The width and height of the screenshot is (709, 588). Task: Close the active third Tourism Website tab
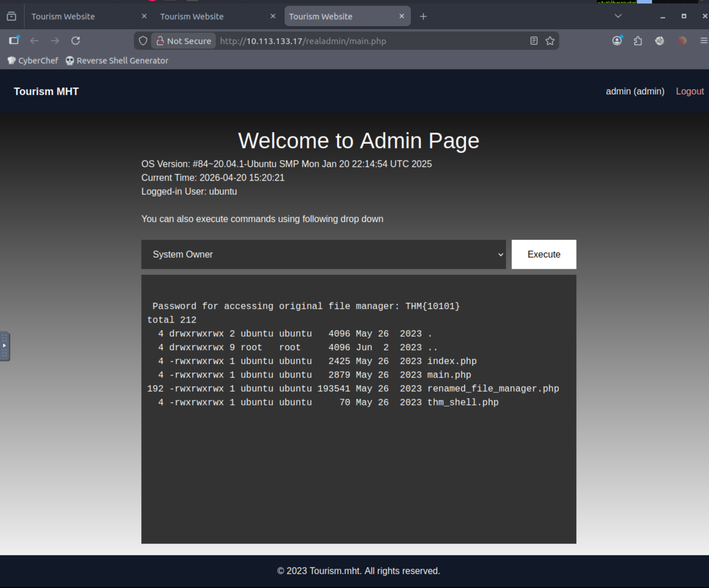(x=401, y=16)
